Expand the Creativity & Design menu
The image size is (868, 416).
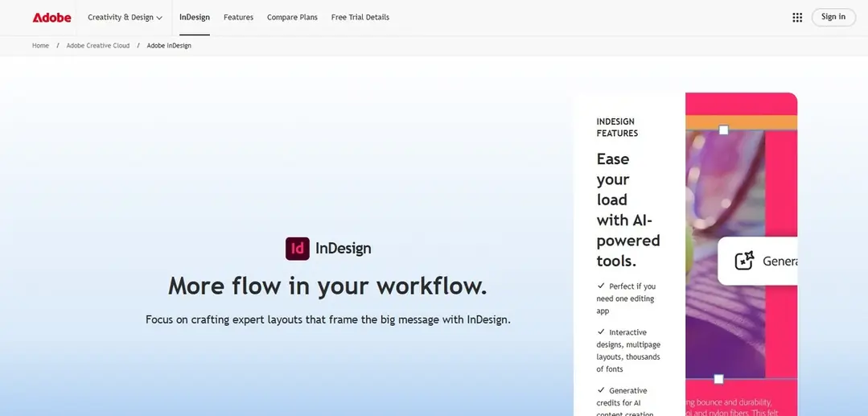(125, 17)
